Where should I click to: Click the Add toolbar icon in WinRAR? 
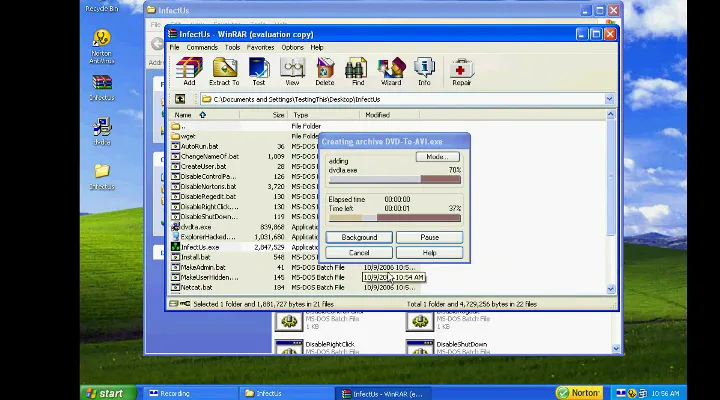tap(189, 71)
